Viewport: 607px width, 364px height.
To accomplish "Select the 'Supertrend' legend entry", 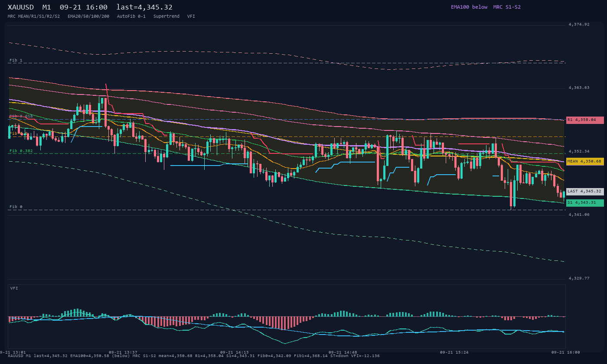I will tap(166, 16).
